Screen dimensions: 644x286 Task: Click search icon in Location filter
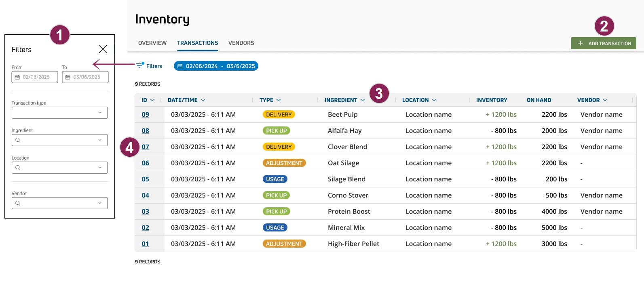[18, 168]
